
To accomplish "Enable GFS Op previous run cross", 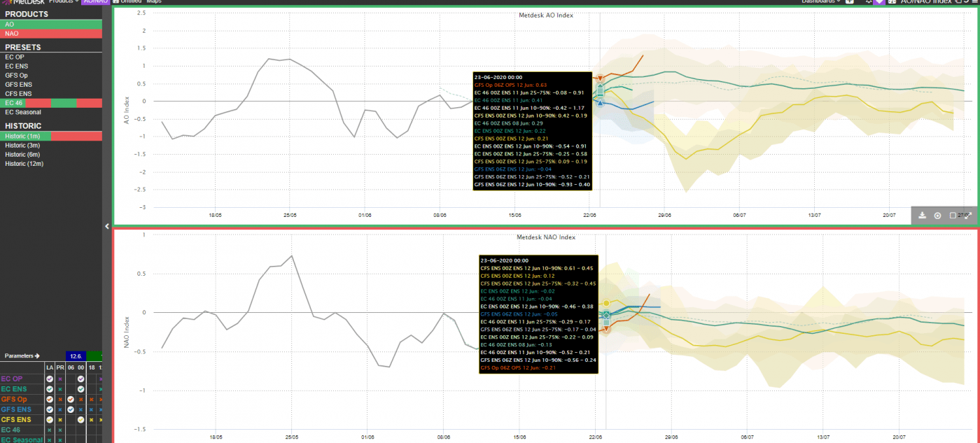I will [60, 399].
